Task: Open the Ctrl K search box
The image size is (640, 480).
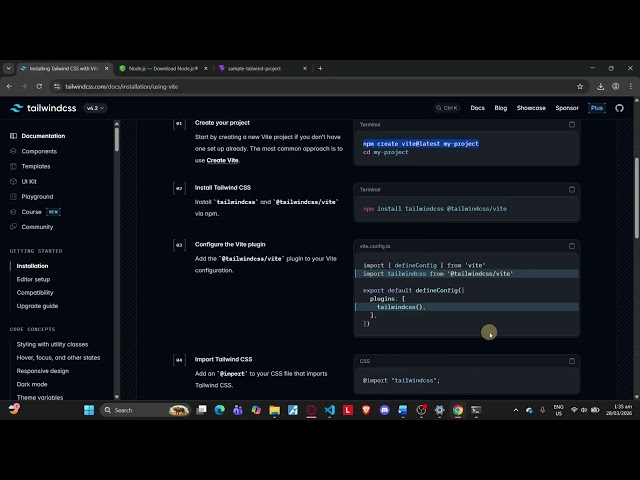Action: 447,108
